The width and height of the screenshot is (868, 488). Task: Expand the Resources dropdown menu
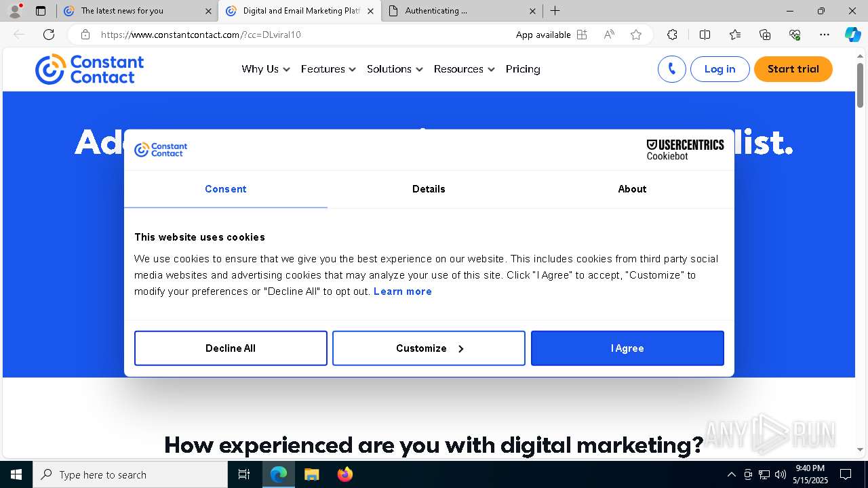pyautogui.click(x=465, y=69)
